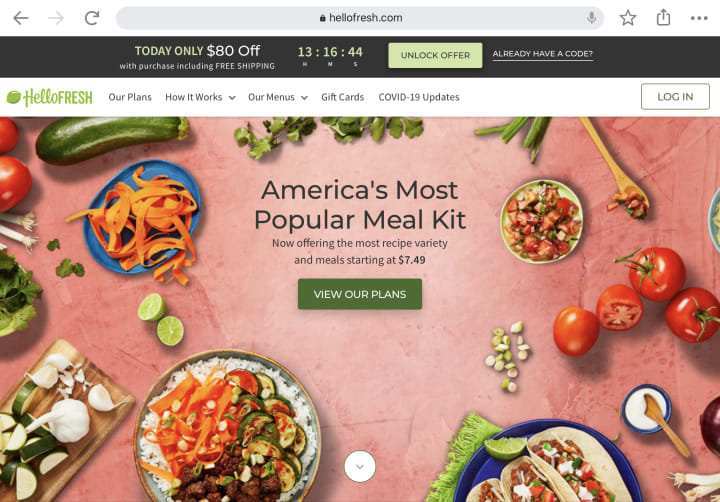
Task: Click the View Our Plans button
Action: pos(360,294)
